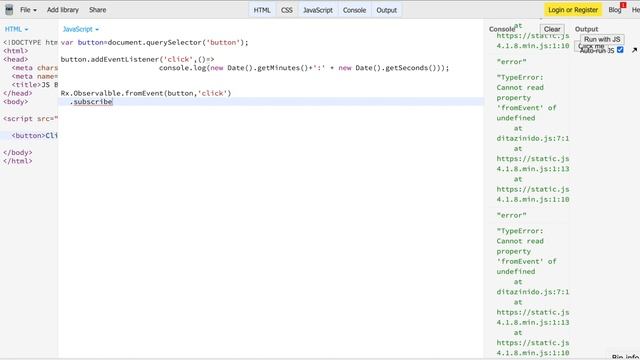Click the first "error" console entry

[511, 62]
